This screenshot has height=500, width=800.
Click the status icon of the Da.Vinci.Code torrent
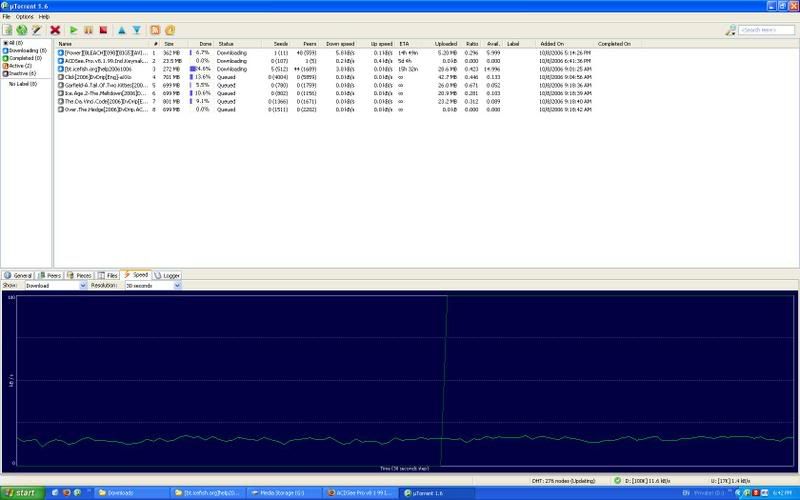[61, 102]
